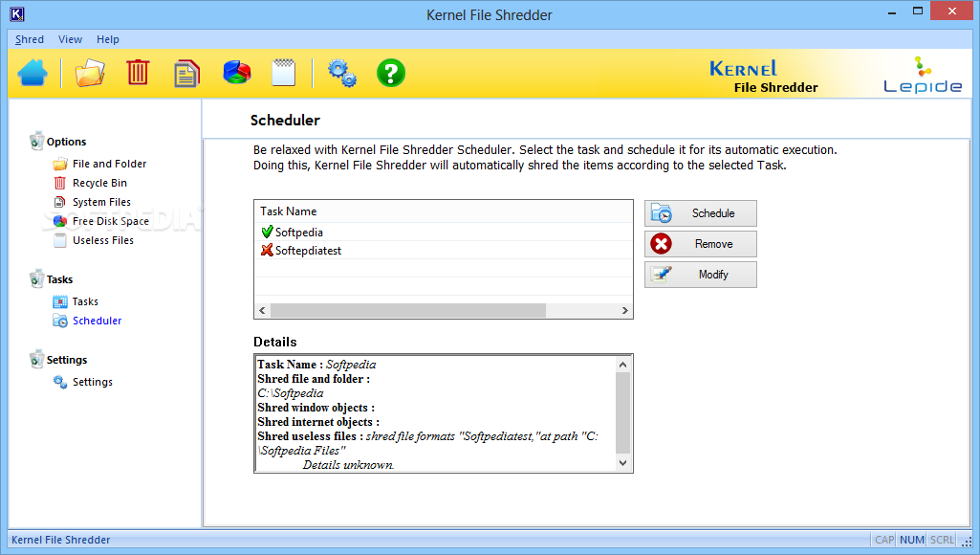This screenshot has height=555, width=980.
Task: Click 'Task Name : Softpedia' line in Details
Action: coord(316,365)
